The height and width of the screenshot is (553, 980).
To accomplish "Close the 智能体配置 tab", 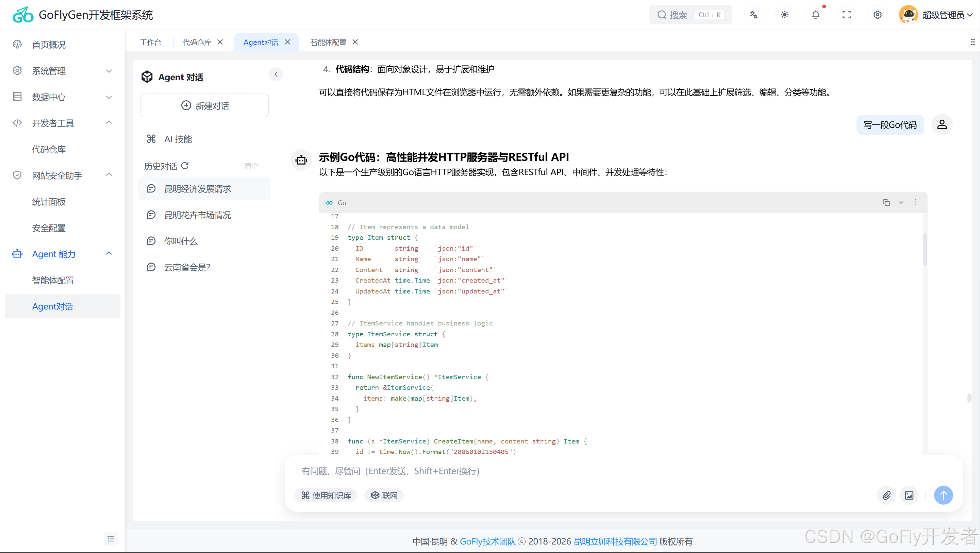I will pos(355,42).
